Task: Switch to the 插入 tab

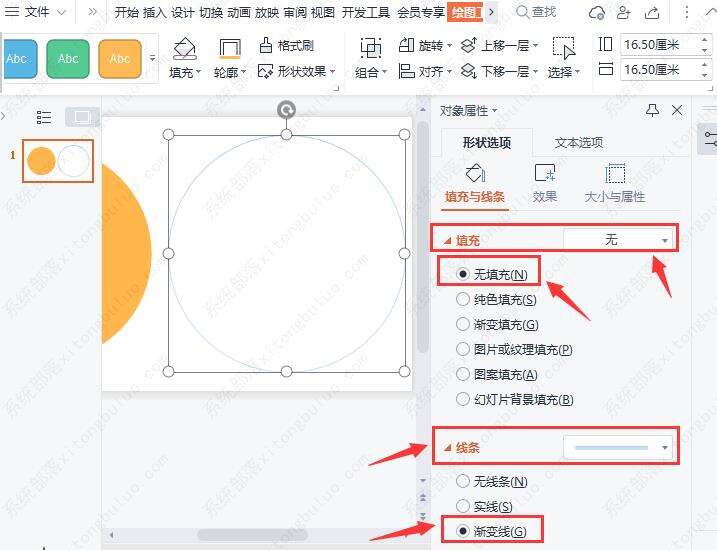Action: point(155,12)
